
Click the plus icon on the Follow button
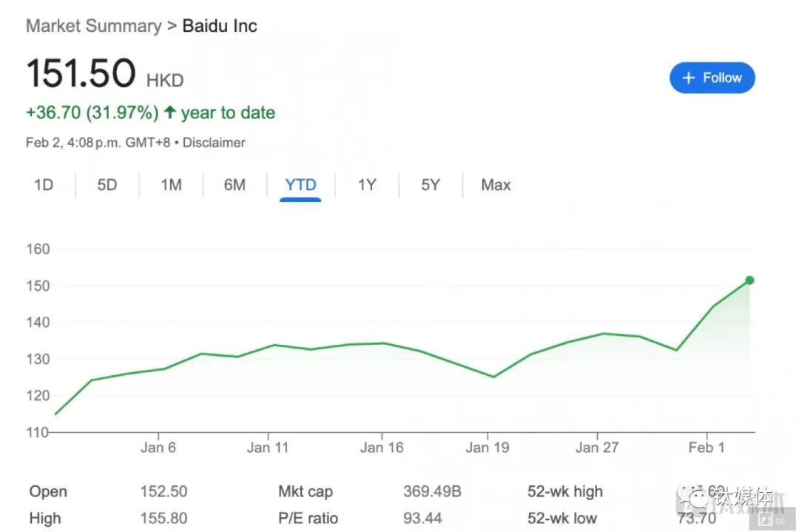[x=689, y=78]
